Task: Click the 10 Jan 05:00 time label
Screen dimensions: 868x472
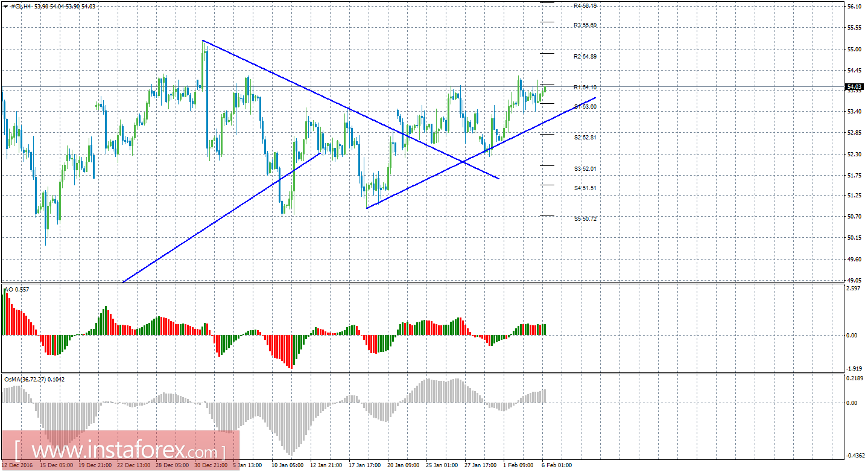Action: [x=287, y=465]
